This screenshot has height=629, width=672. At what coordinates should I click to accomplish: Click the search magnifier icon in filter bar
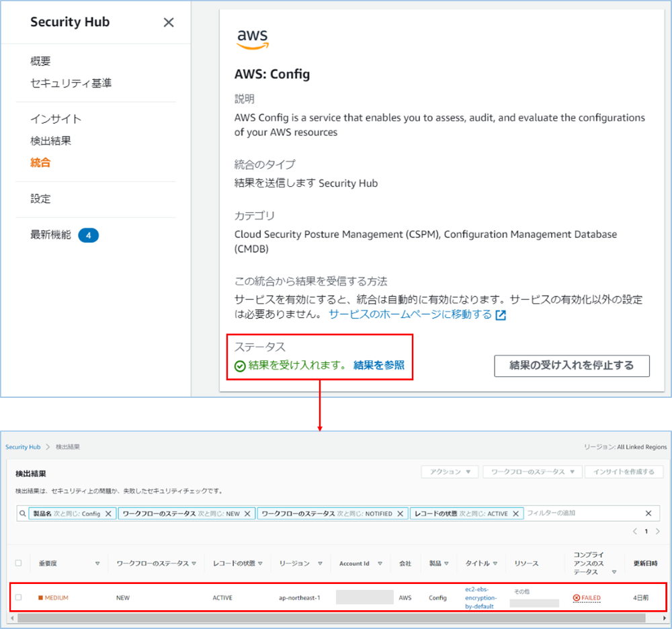click(x=23, y=513)
